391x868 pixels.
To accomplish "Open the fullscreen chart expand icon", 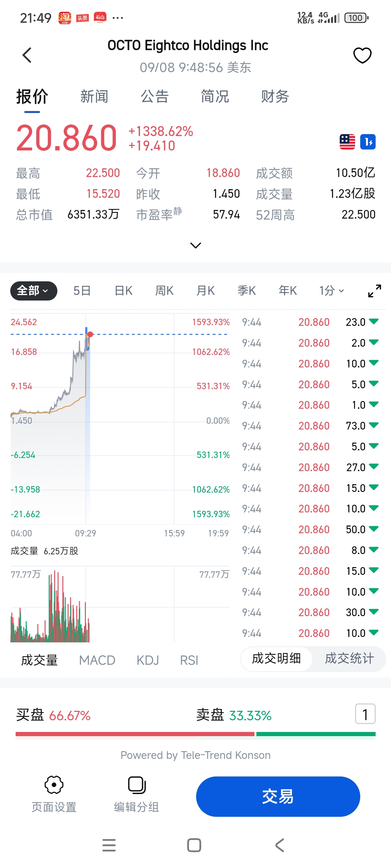I will (374, 291).
